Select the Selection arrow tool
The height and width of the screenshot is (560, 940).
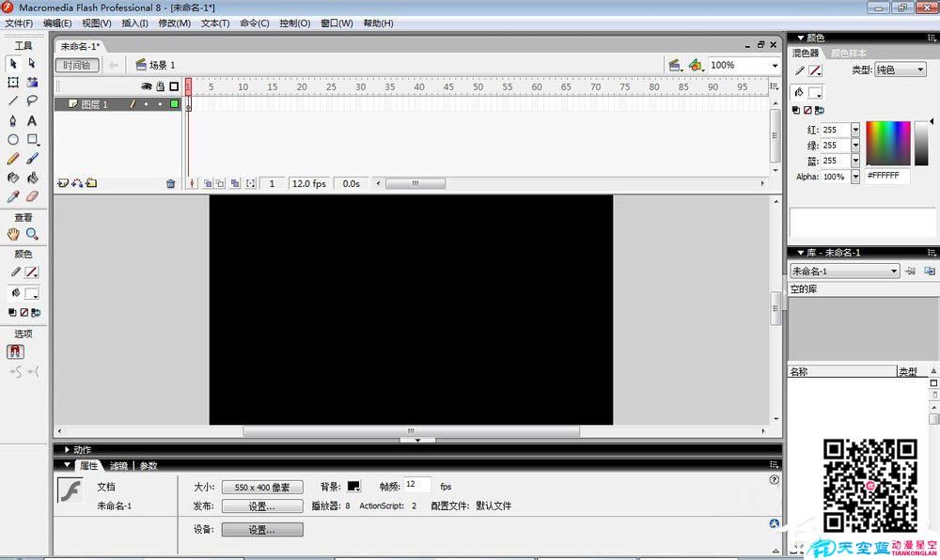click(13, 64)
